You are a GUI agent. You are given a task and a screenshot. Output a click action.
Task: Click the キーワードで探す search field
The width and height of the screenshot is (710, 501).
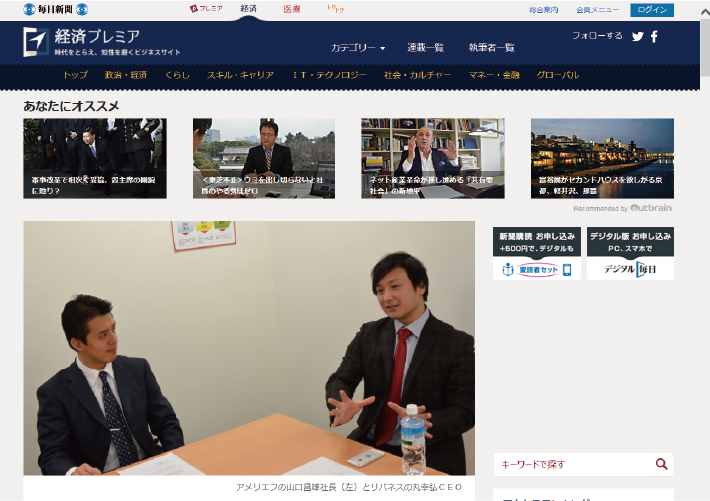pyautogui.click(x=570, y=464)
